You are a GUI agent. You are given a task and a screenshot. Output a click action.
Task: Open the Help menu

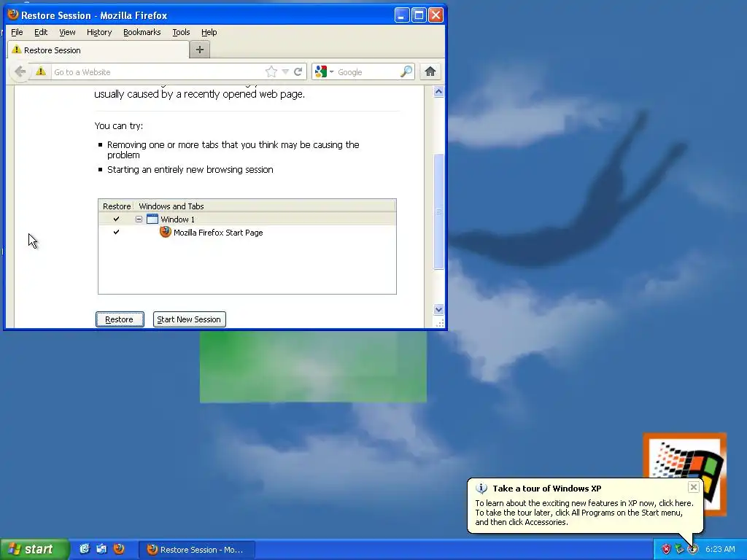(x=209, y=32)
